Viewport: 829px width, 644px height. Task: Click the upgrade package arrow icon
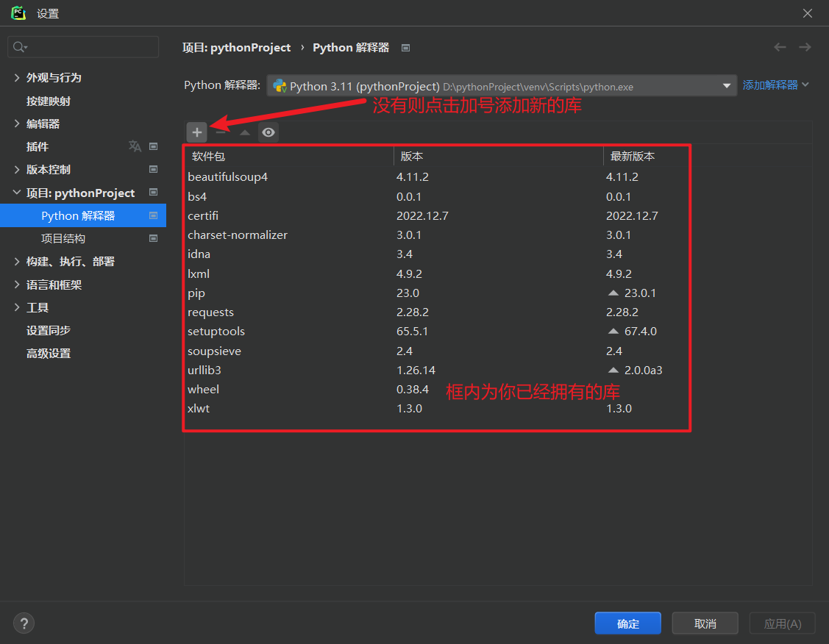click(x=245, y=132)
